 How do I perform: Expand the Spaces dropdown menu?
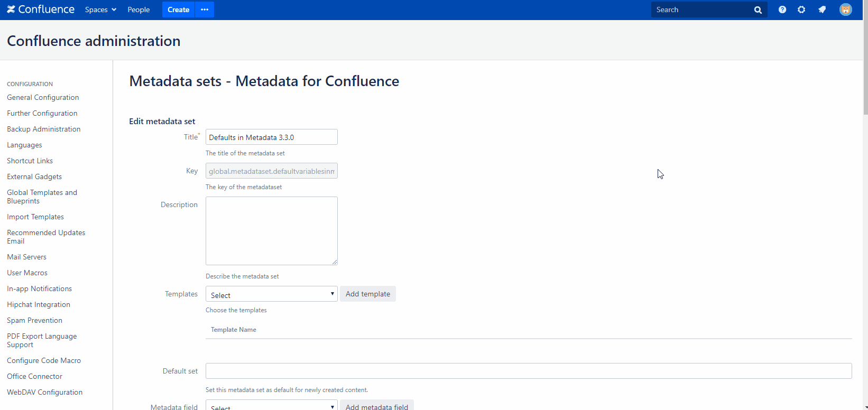pyautogui.click(x=100, y=10)
